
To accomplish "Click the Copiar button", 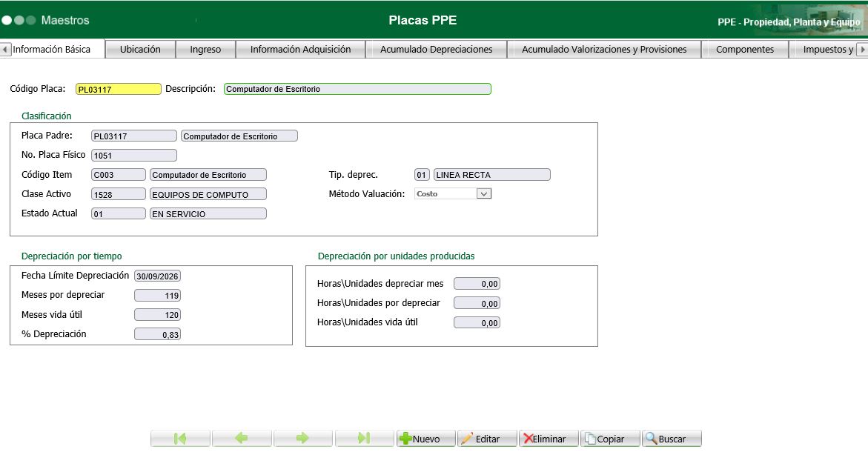I will click(x=610, y=439).
